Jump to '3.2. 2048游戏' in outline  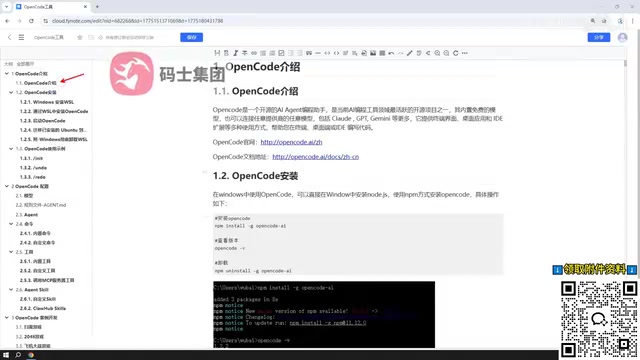30,336
